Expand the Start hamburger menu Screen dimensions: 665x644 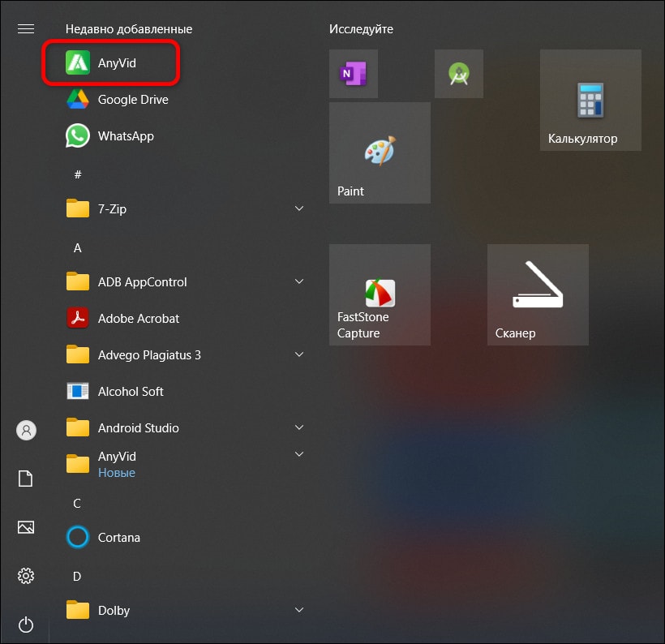click(x=26, y=28)
